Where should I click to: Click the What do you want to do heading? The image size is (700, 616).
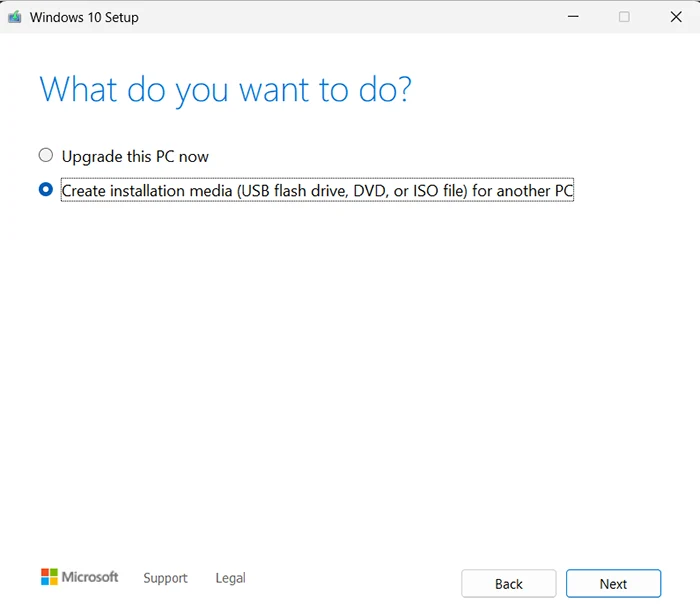225,90
